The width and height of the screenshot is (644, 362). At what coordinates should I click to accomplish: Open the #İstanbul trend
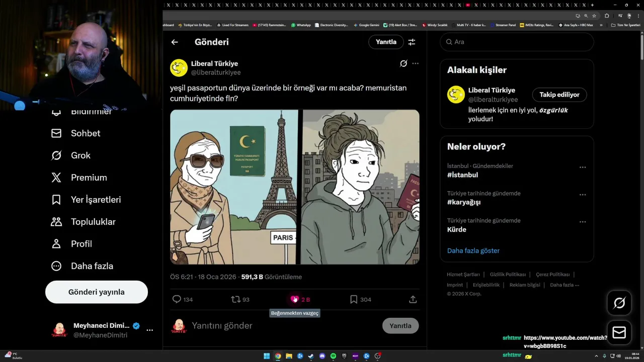pyautogui.click(x=462, y=175)
